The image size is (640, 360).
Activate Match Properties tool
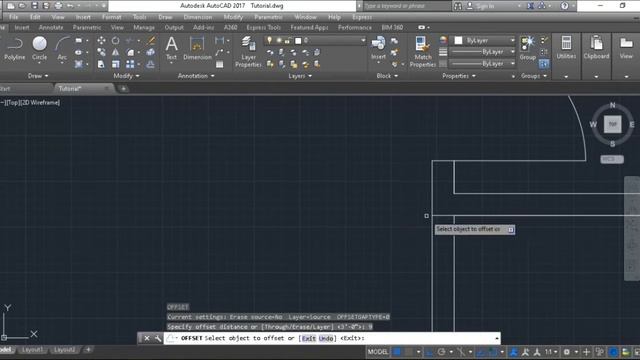[422, 51]
